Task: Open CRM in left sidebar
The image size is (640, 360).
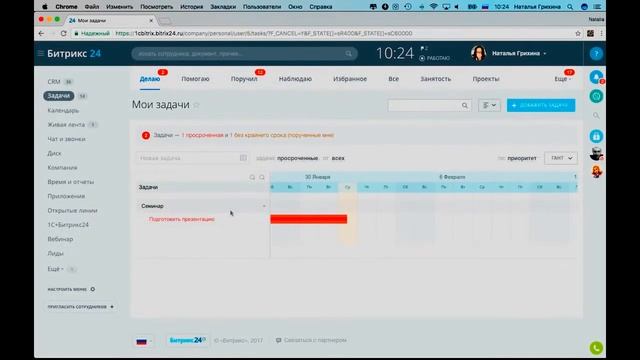Action: point(53,82)
